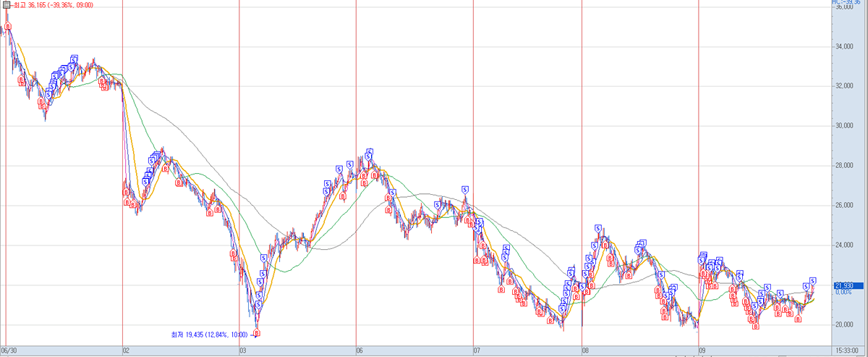Select the current price tag 21,980

pos(845,285)
